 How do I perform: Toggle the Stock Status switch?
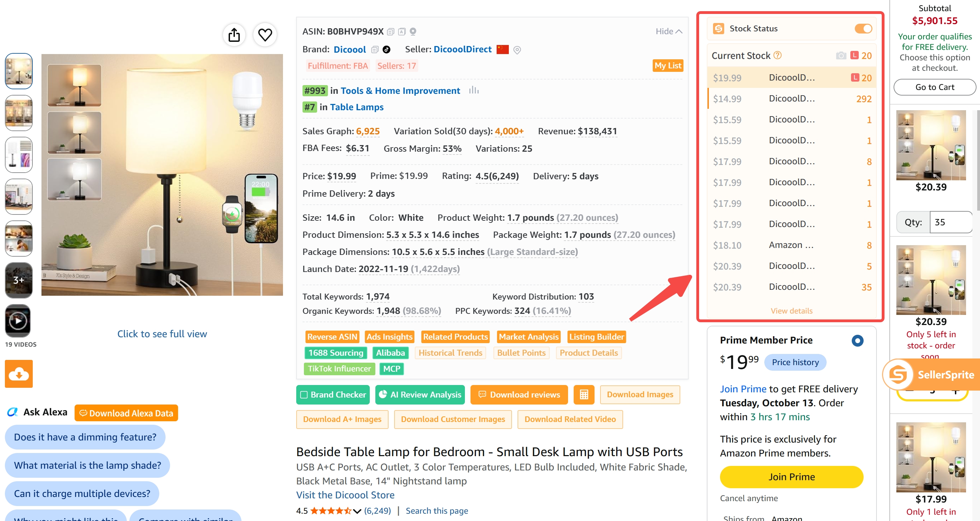tap(863, 29)
